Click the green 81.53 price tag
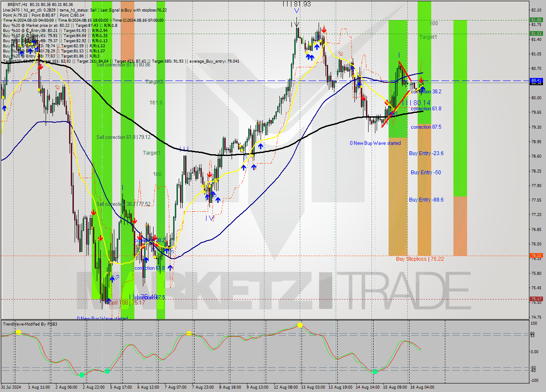This screenshot has height=392, width=546. (x=536, y=33)
